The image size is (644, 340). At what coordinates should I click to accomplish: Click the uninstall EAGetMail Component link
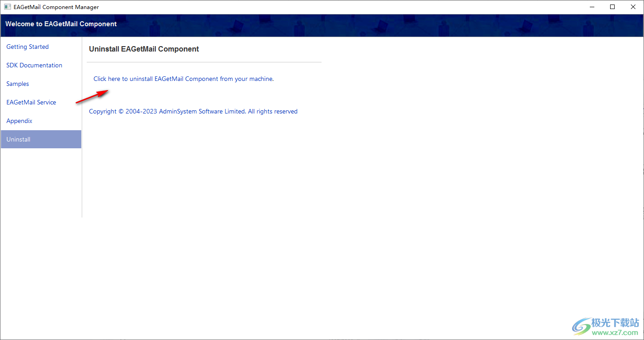pyautogui.click(x=183, y=79)
